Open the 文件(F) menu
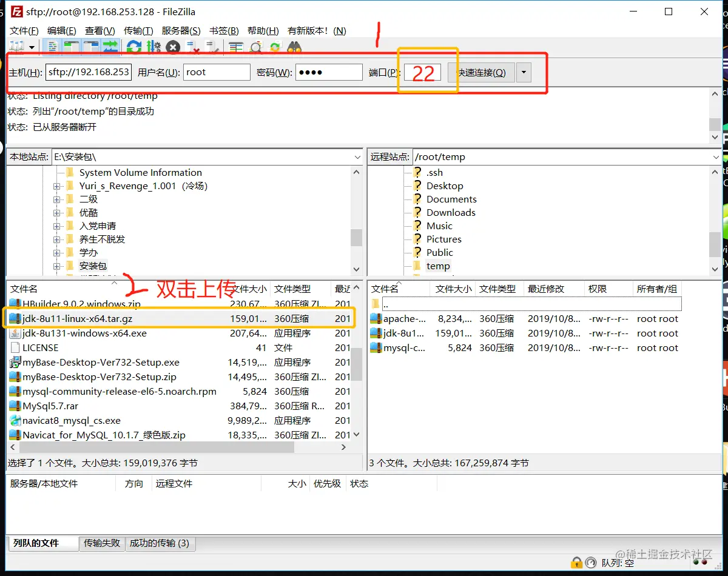Viewport: 728px width, 576px height. [x=24, y=30]
